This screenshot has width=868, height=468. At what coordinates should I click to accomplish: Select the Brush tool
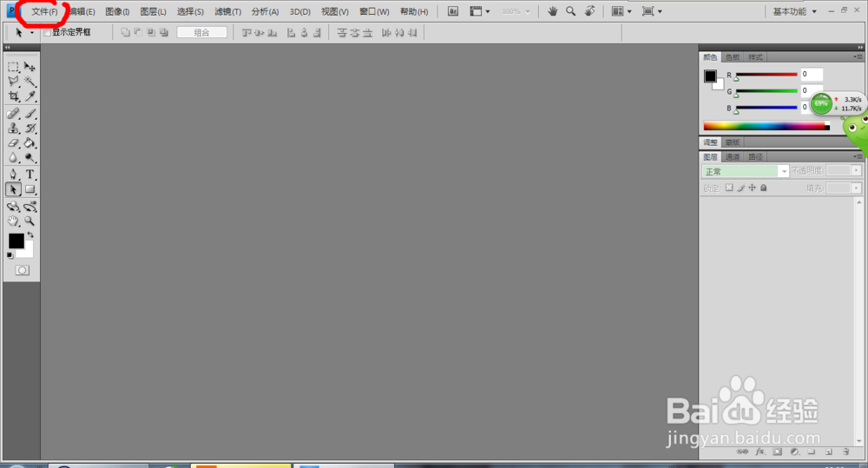(30, 114)
